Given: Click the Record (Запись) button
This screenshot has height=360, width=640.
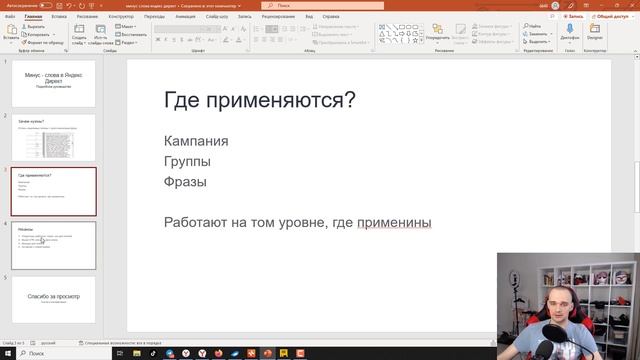Looking at the screenshot, I should (573, 17).
